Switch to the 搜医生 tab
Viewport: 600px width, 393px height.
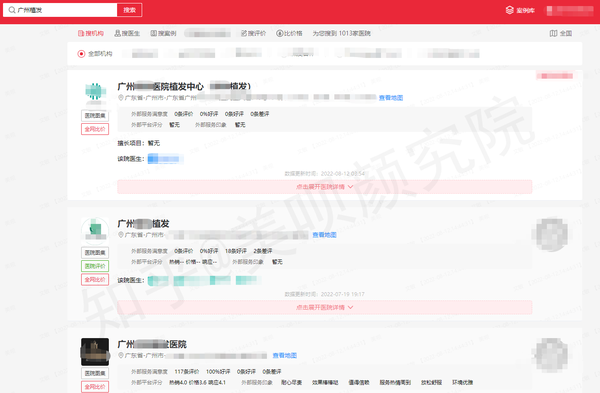pos(127,33)
